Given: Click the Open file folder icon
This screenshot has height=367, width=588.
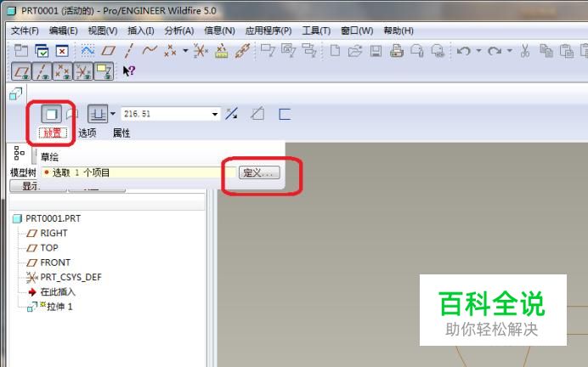Looking at the screenshot, I should (x=354, y=51).
